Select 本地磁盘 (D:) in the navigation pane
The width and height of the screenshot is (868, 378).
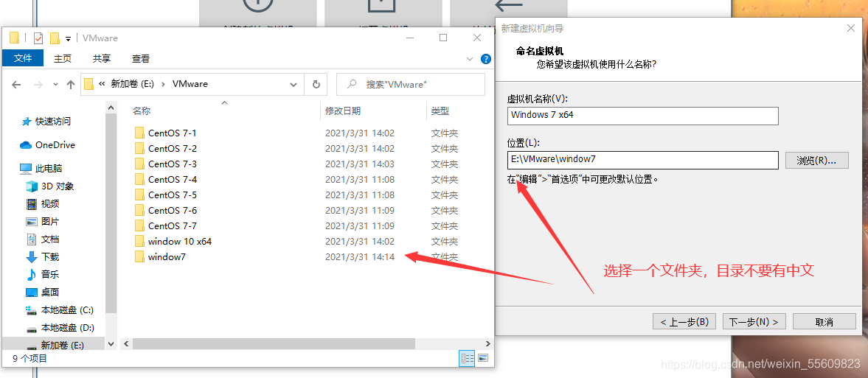click(x=67, y=328)
